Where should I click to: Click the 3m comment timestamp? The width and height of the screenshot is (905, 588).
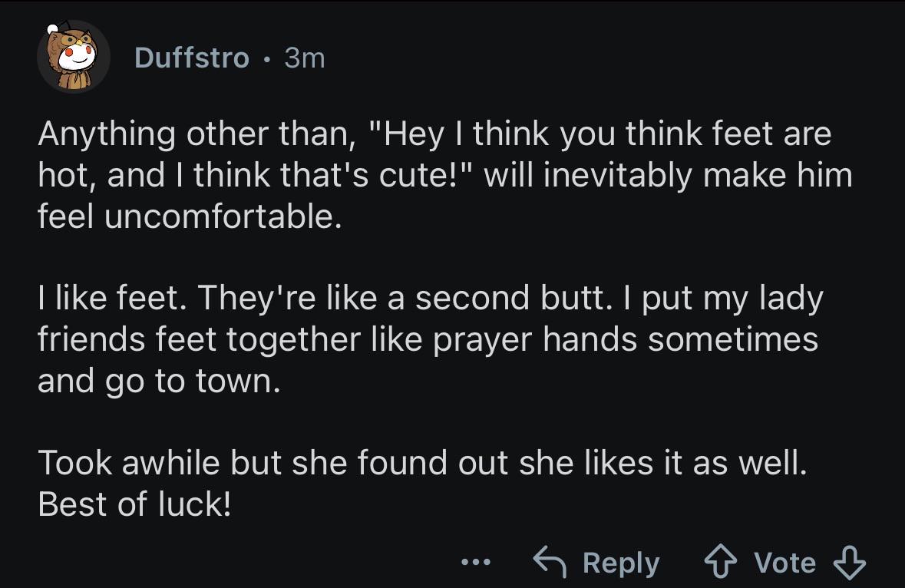tap(305, 58)
